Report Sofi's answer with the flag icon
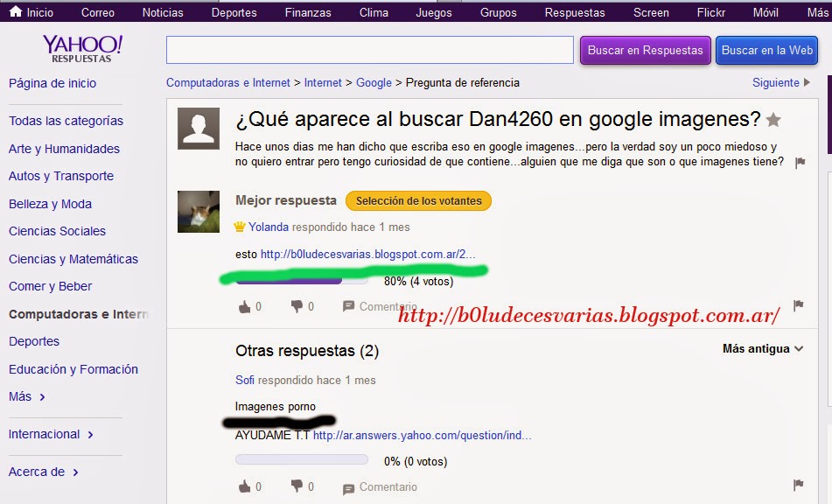The width and height of the screenshot is (832, 504). click(799, 485)
